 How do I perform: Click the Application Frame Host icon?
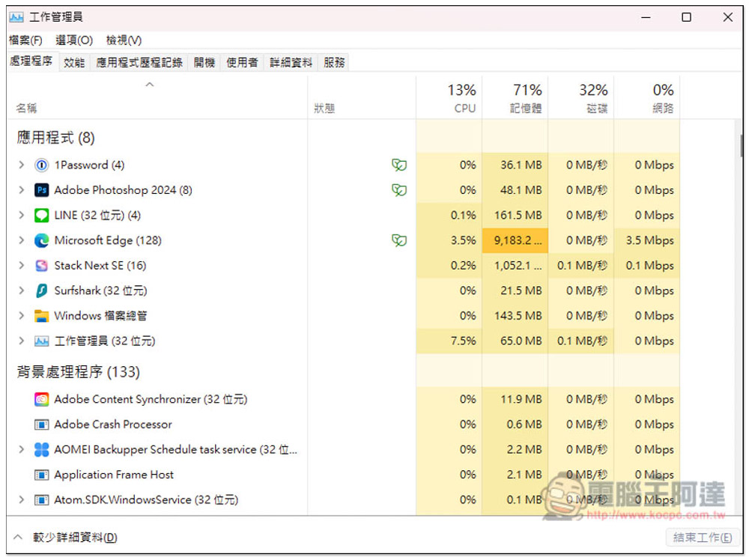[x=41, y=475]
